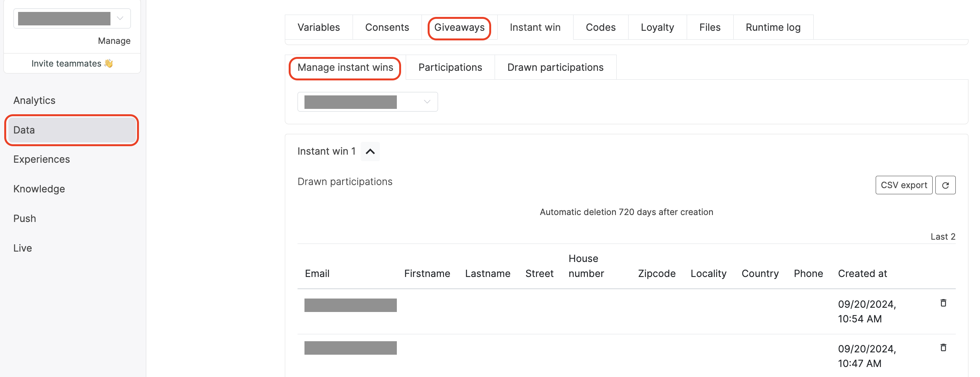Select the Instant win tab
The image size is (980, 377).
(x=535, y=27)
